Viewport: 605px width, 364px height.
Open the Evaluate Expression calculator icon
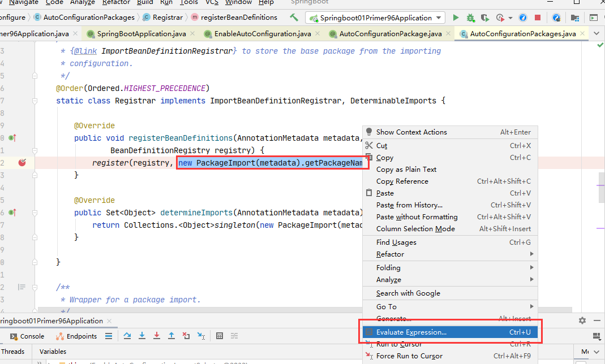tap(220, 336)
